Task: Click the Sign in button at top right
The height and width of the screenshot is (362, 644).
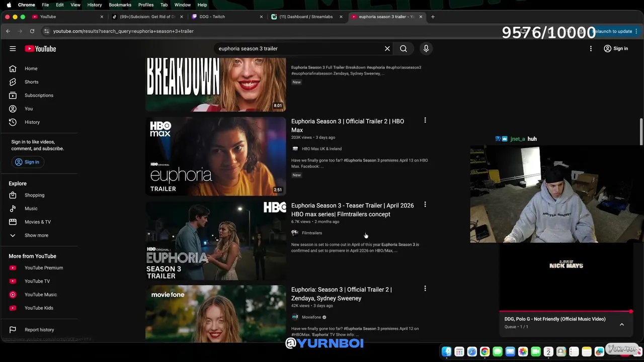Action: [615, 49]
